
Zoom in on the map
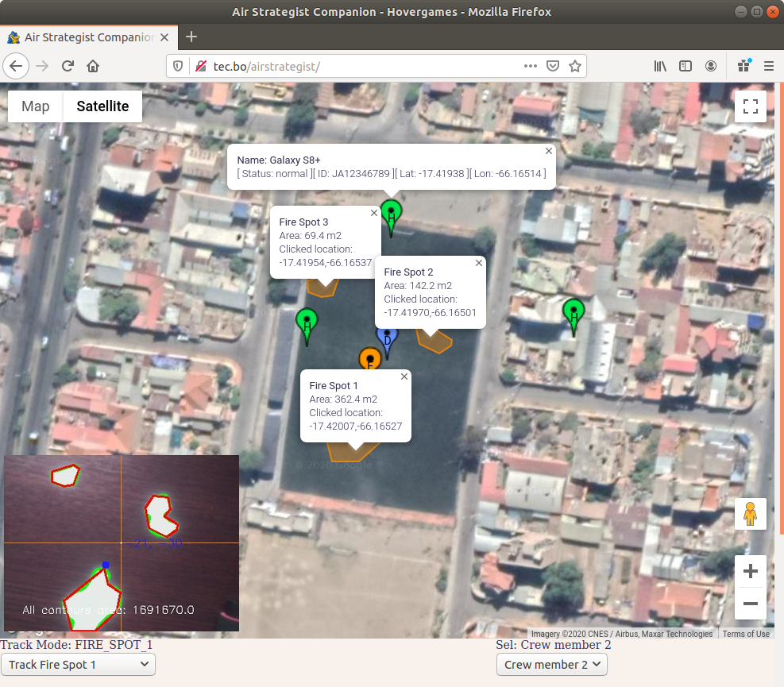coord(750,571)
